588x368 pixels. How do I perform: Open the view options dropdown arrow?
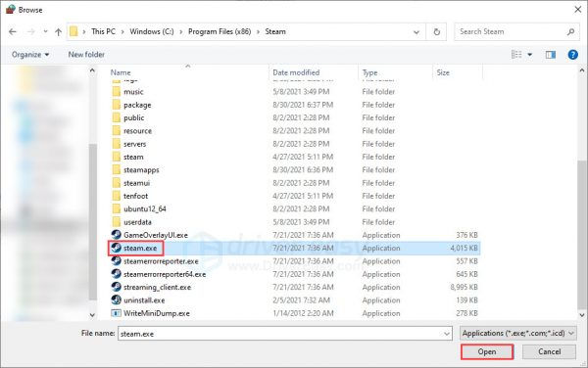530,55
